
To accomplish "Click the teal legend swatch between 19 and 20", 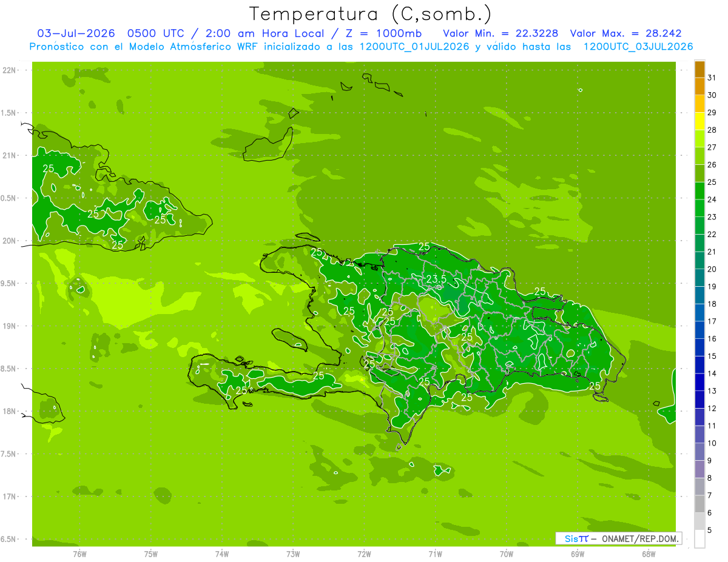I will point(699,278).
